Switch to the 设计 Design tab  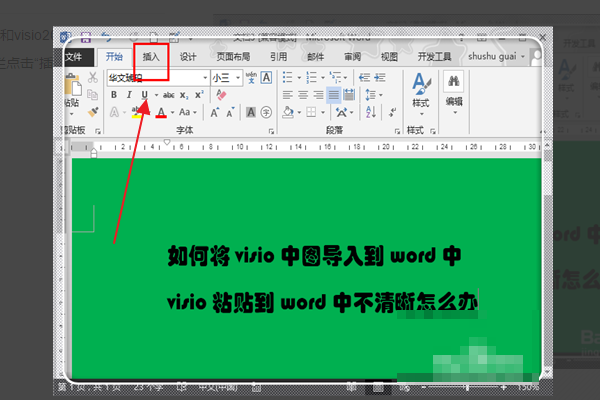click(188, 57)
